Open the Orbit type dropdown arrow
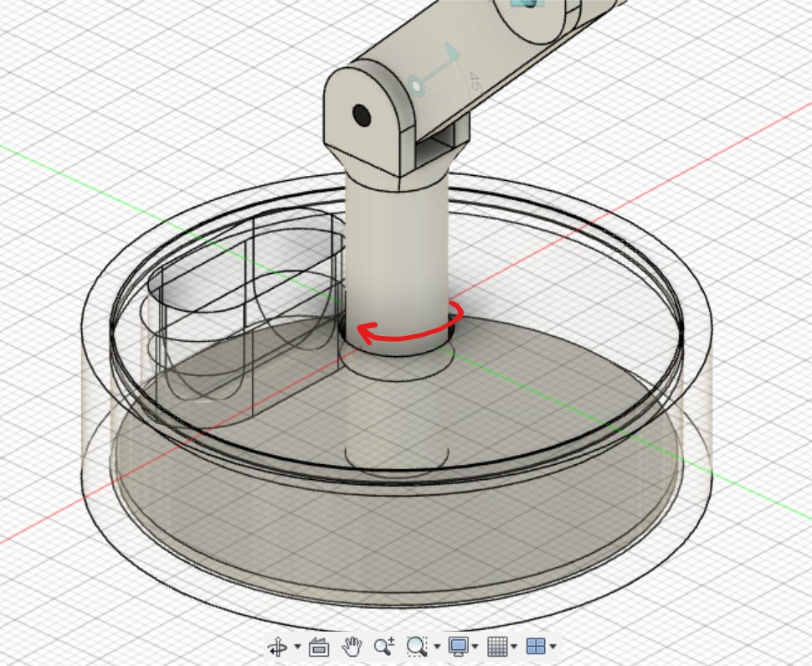 tap(297, 646)
